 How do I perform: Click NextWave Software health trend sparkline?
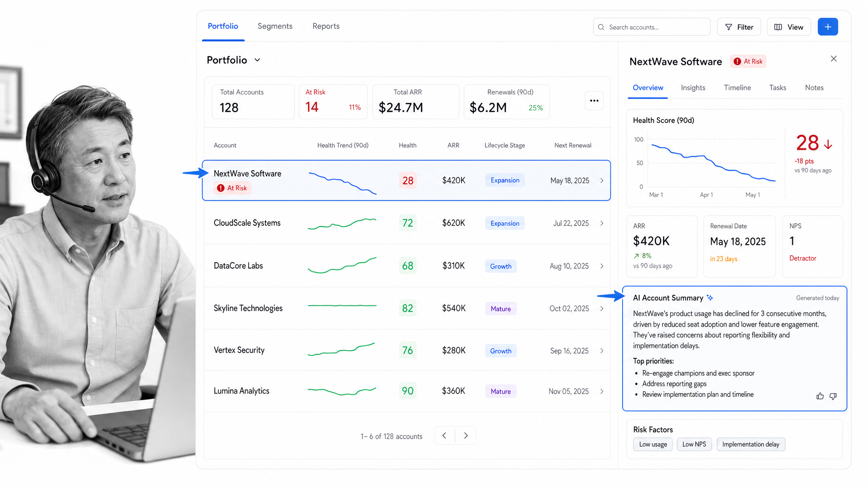coord(342,183)
